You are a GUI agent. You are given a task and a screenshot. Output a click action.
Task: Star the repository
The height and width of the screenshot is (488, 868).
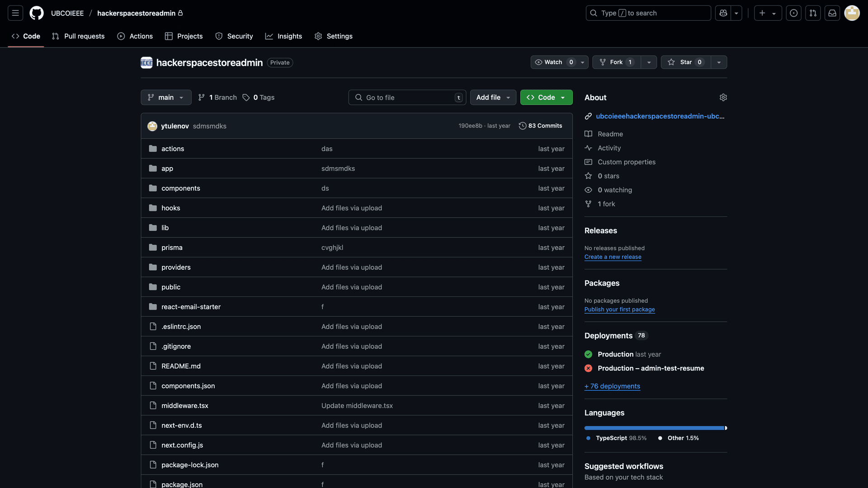686,62
